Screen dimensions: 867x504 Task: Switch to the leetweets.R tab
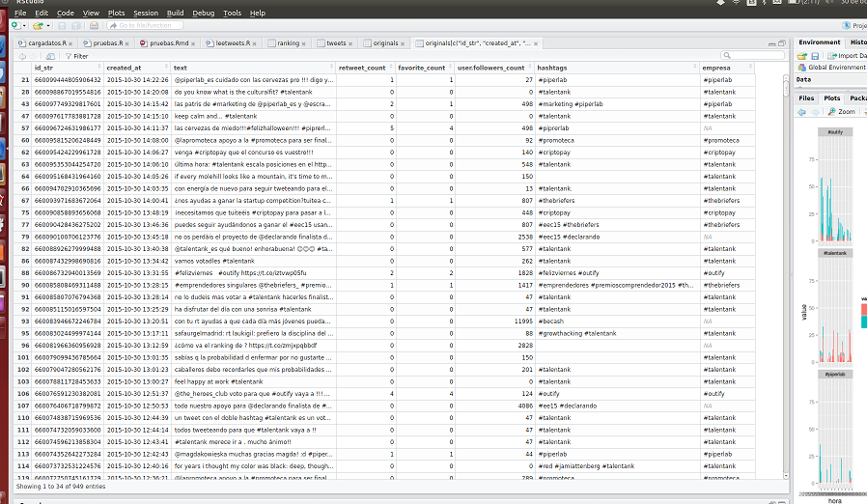click(x=232, y=43)
